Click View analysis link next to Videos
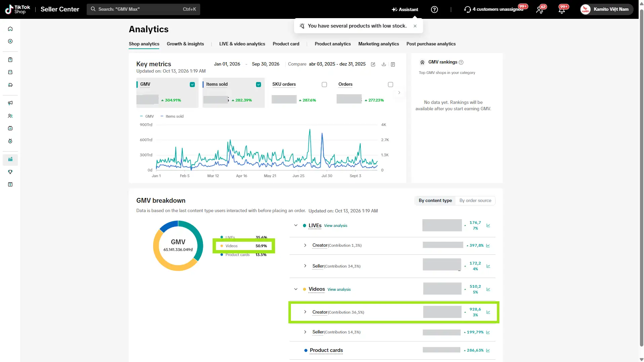The width and height of the screenshot is (644, 362). point(339,290)
